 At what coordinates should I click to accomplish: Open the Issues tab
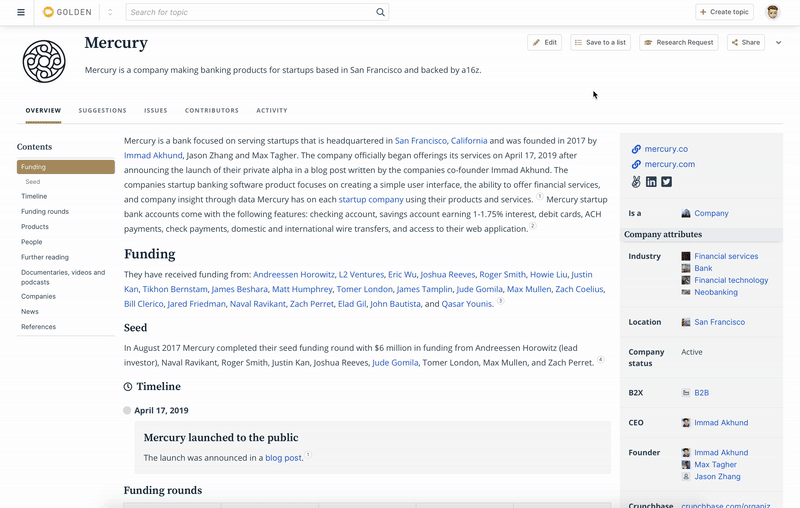(x=156, y=111)
